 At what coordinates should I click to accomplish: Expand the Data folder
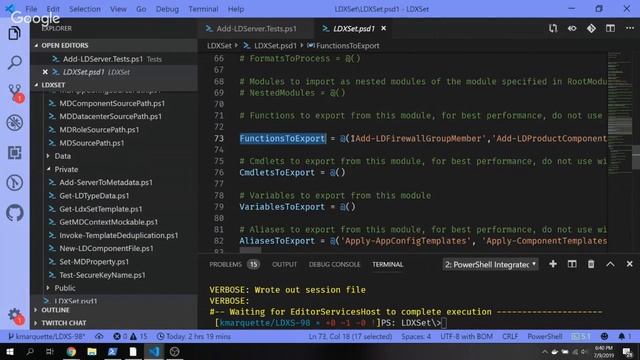(62, 156)
